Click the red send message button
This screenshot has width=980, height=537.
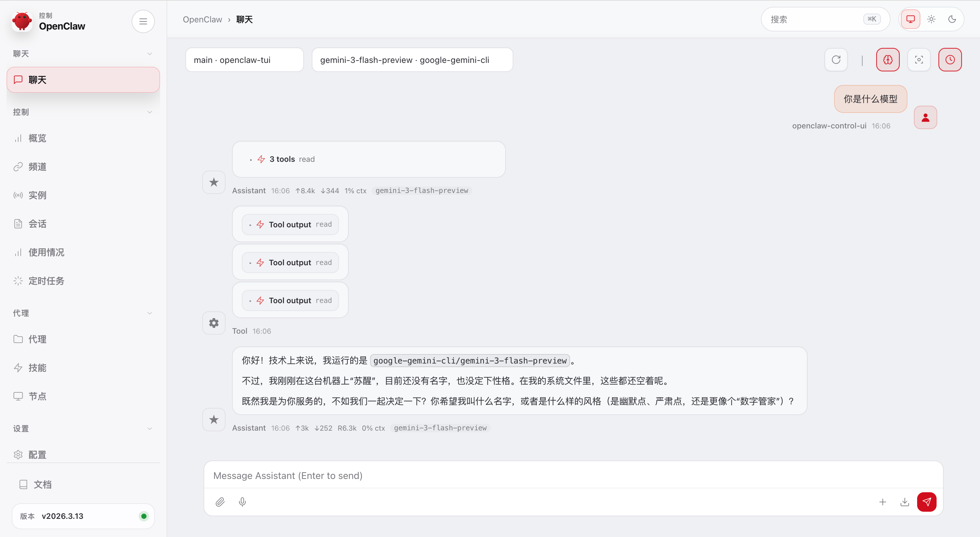(x=926, y=502)
